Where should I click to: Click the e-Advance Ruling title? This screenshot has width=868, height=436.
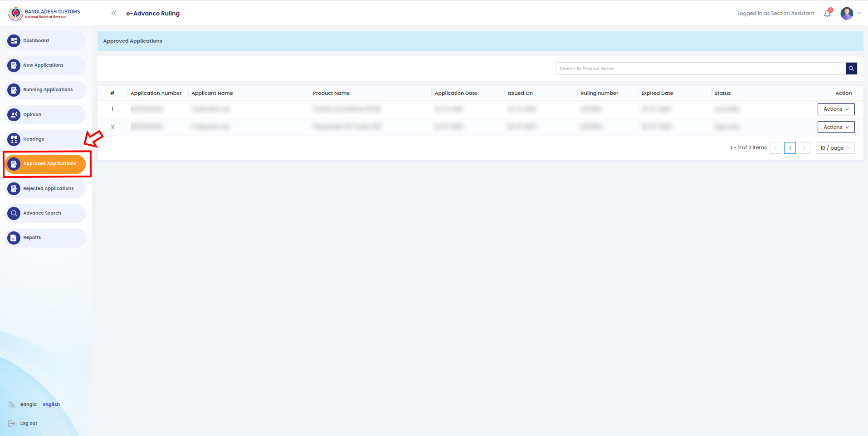(153, 13)
